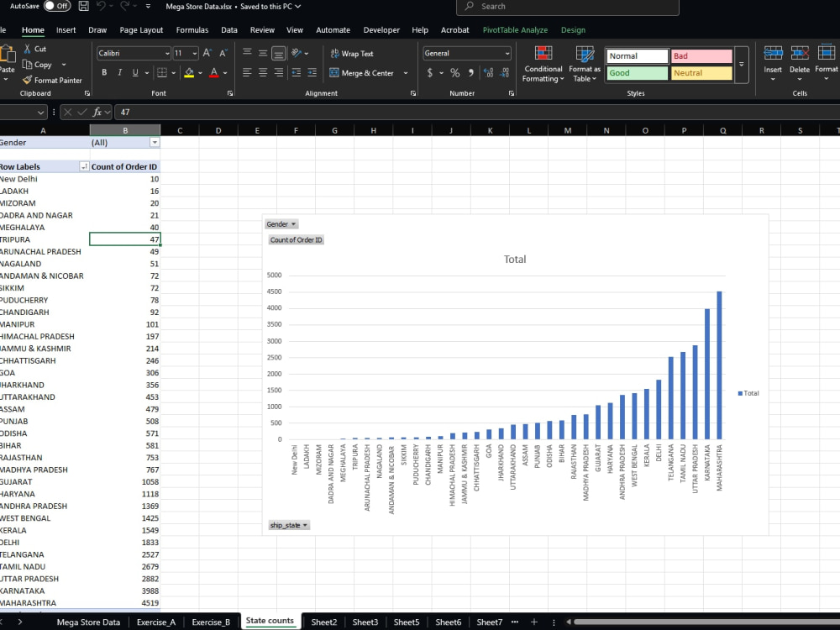Open ship_state filter button on chart
840x630 pixels.
coord(289,525)
